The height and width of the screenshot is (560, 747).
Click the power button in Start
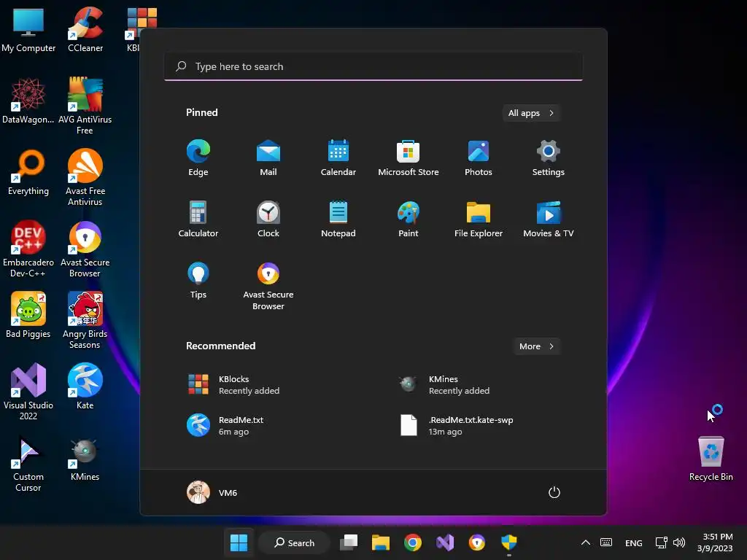pyautogui.click(x=554, y=492)
